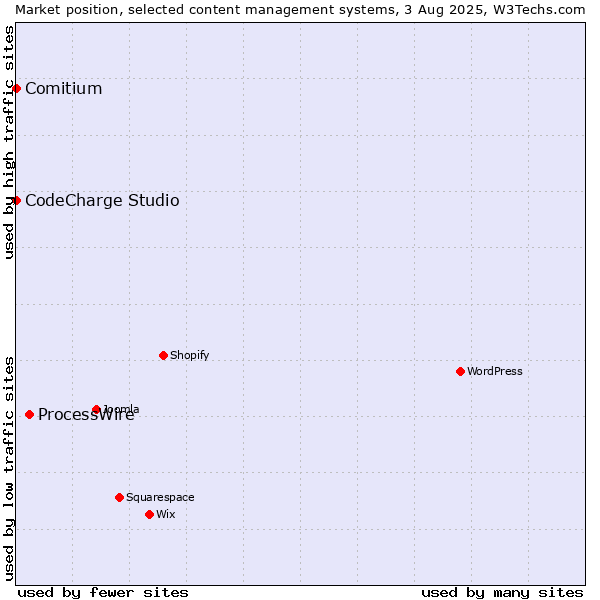This screenshot has width=600, height=600.
Task: Click the 'Comitium' label text
Action: pos(64,89)
